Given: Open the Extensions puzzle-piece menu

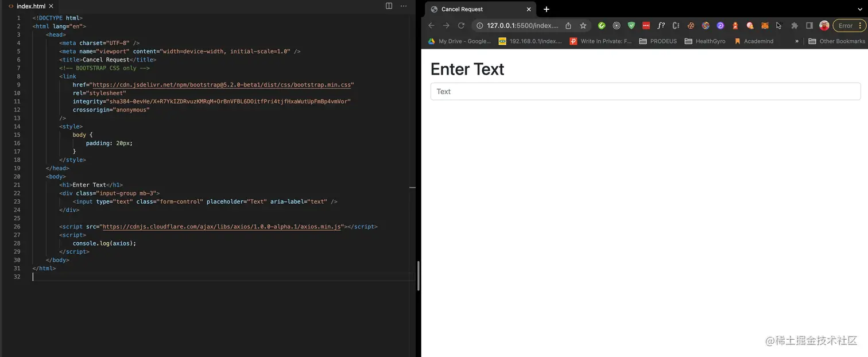Looking at the screenshot, I should (x=795, y=25).
